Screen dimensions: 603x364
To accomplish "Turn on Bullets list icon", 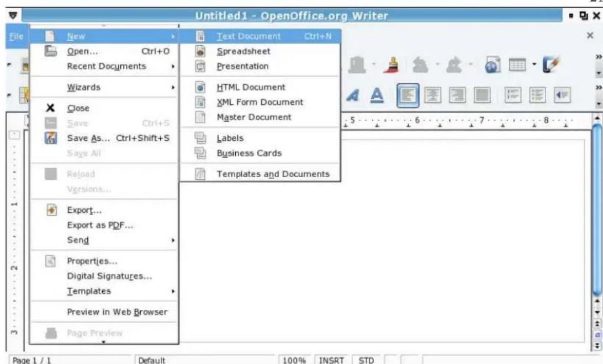I will point(537,95).
